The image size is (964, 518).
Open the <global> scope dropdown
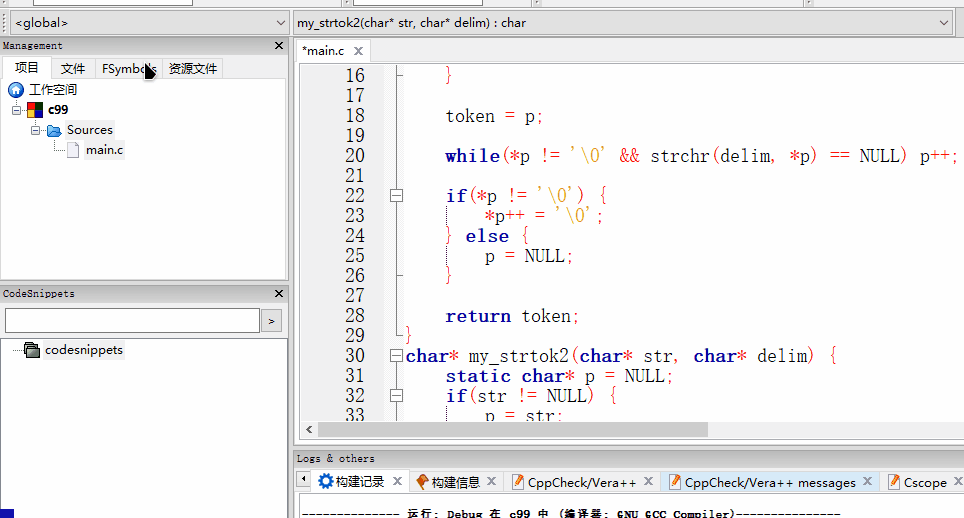(x=150, y=23)
